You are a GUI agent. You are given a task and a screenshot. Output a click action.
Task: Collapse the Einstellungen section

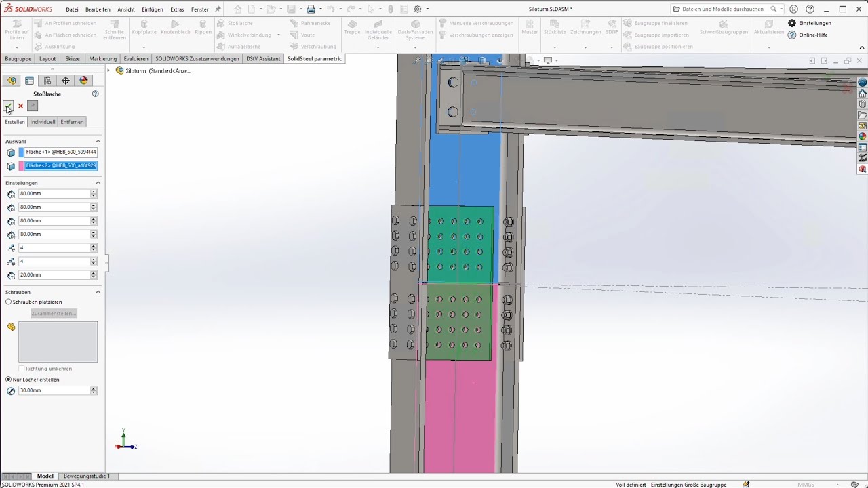[98, 183]
